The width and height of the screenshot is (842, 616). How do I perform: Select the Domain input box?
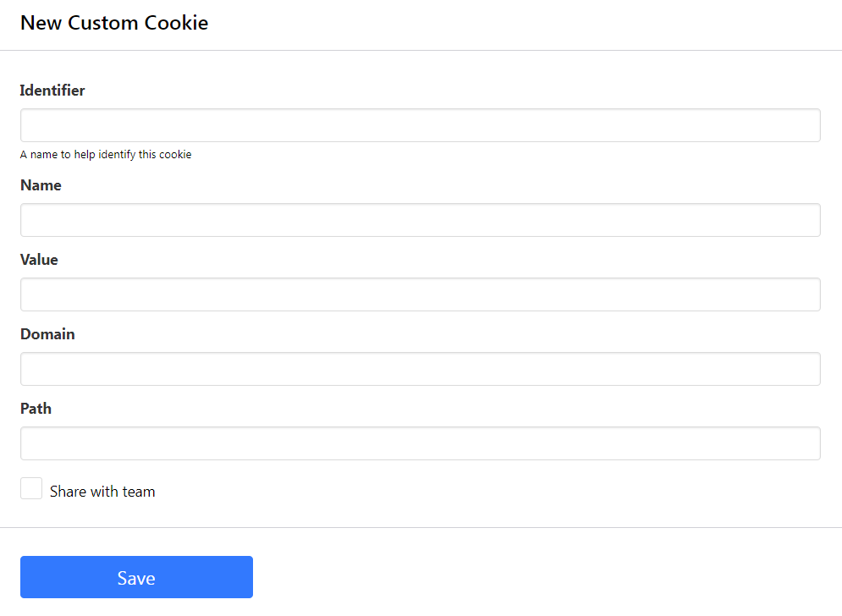click(420, 369)
